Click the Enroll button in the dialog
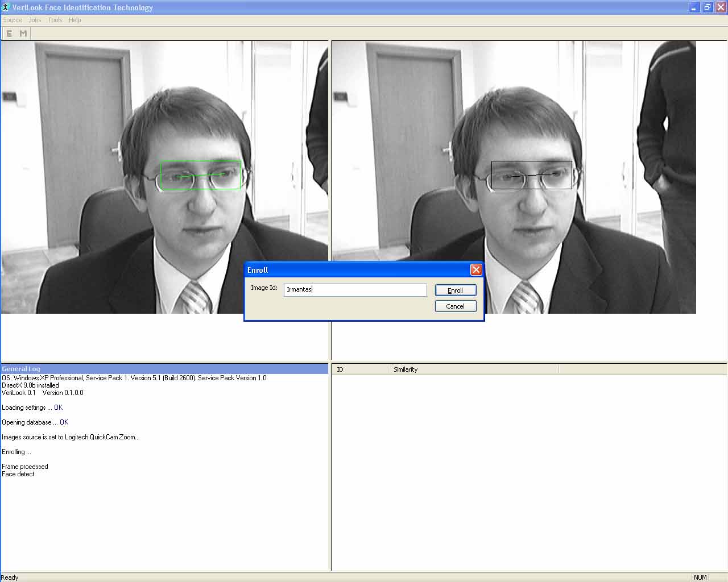The image size is (728, 582). pos(455,290)
